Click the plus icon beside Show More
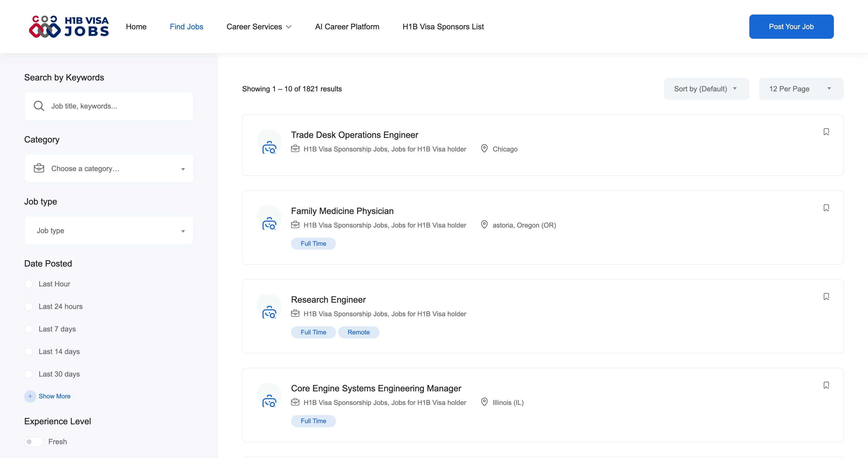868x458 pixels. [x=30, y=396]
